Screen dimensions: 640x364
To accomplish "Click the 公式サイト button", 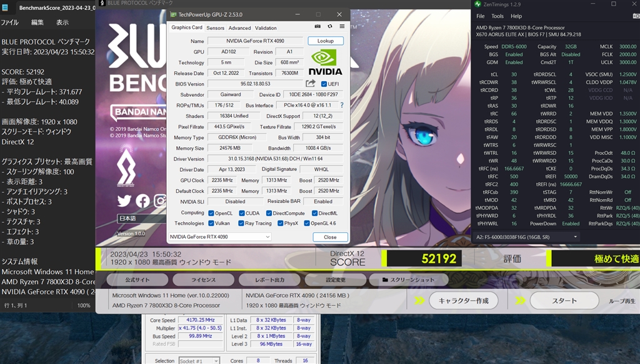I will [137, 280].
